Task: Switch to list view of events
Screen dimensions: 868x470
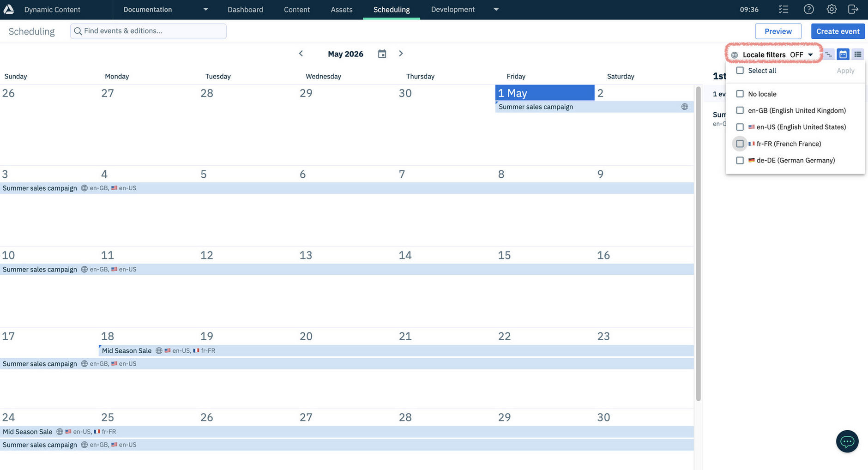Action: tap(857, 54)
